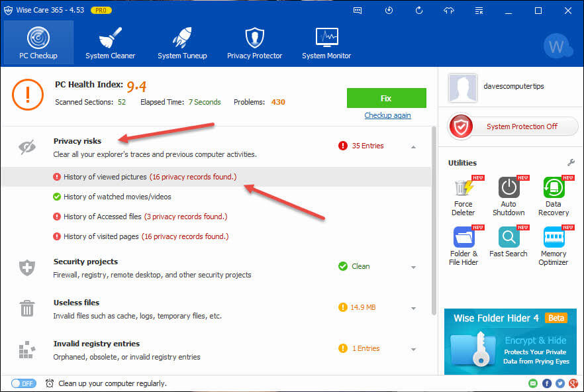
Task: Open the Google Plus icon link
Action: tap(573, 383)
